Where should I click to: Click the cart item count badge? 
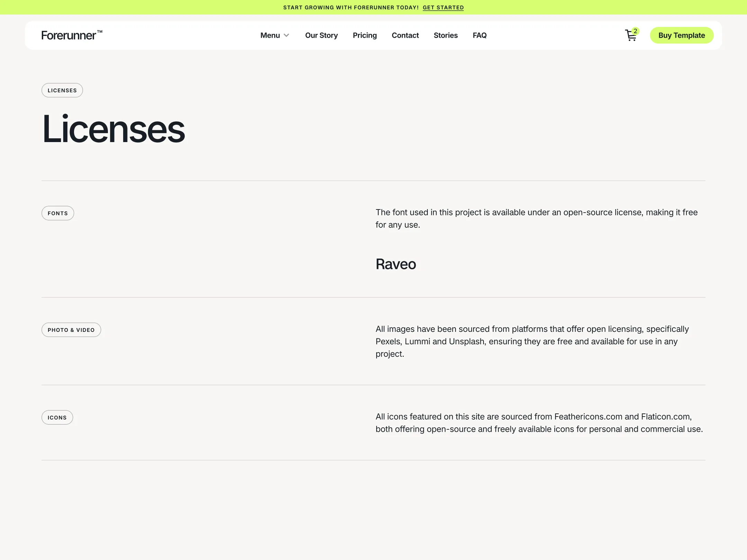point(635,31)
